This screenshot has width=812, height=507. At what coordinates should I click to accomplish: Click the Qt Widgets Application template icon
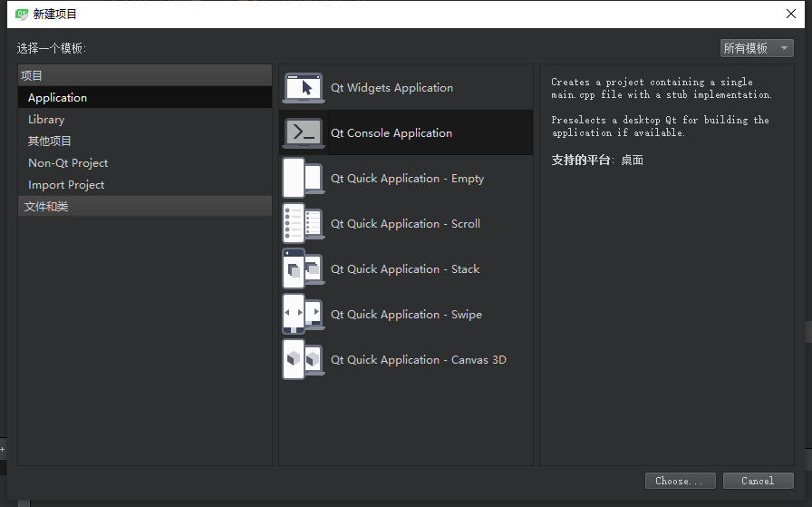click(x=304, y=88)
